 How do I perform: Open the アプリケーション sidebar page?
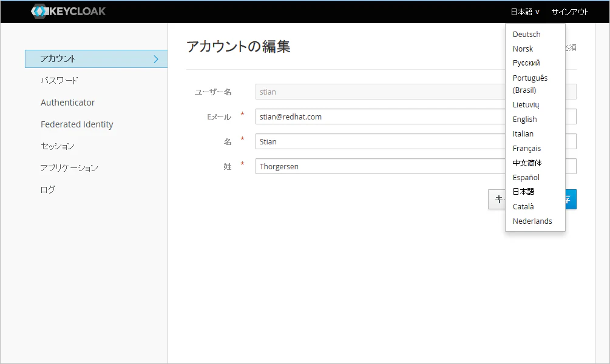69,167
